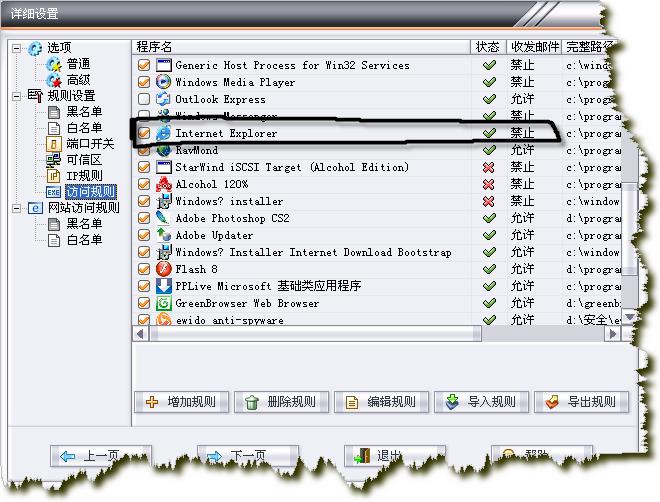Viewport: 660px width, 502px height.
Task: Click horizontal scrollbar left arrow
Action: click(x=141, y=334)
